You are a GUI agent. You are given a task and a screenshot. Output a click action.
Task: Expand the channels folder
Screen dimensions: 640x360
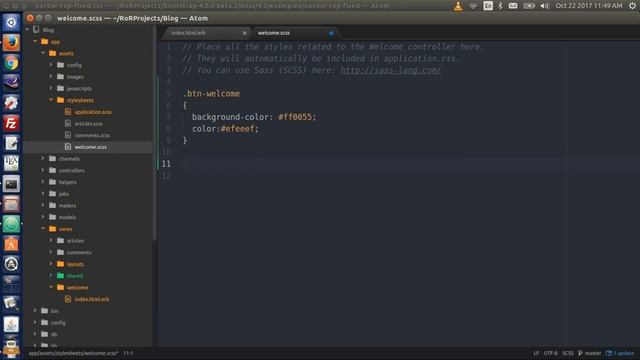pyautogui.click(x=43, y=158)
